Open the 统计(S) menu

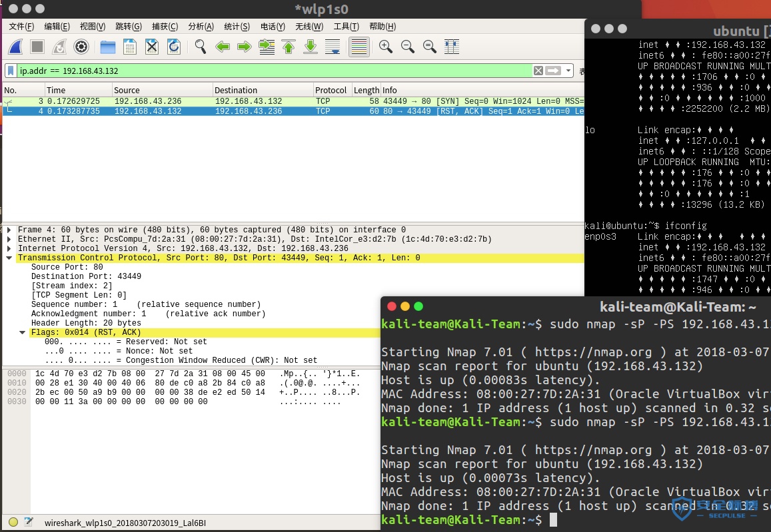coord(237,27)
